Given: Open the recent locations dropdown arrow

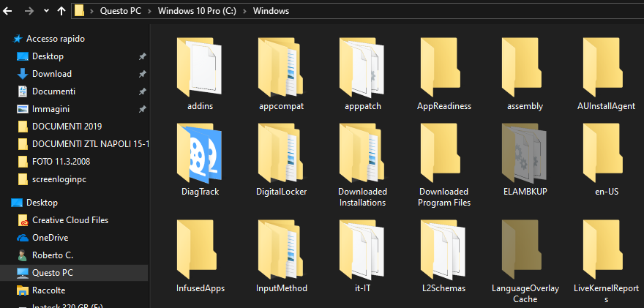Looking at the screenshot, I should 46,11.
